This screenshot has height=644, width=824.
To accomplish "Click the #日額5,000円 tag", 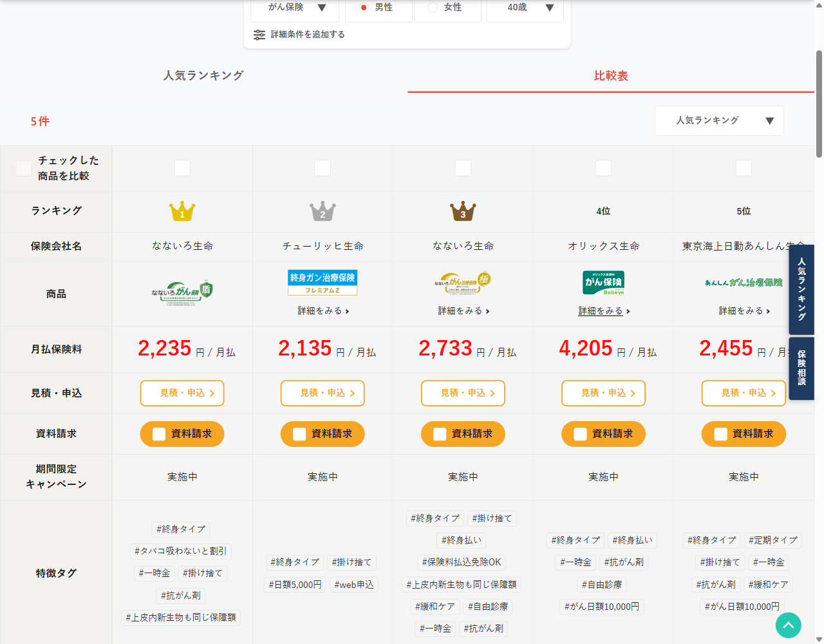I will pyautogui.click(x=295, y=585).
